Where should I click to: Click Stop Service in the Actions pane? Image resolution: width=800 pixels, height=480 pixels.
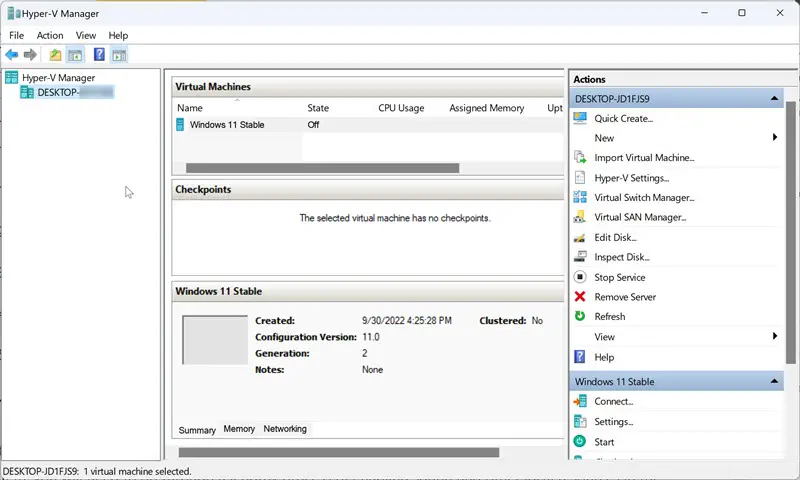[619, 277]
